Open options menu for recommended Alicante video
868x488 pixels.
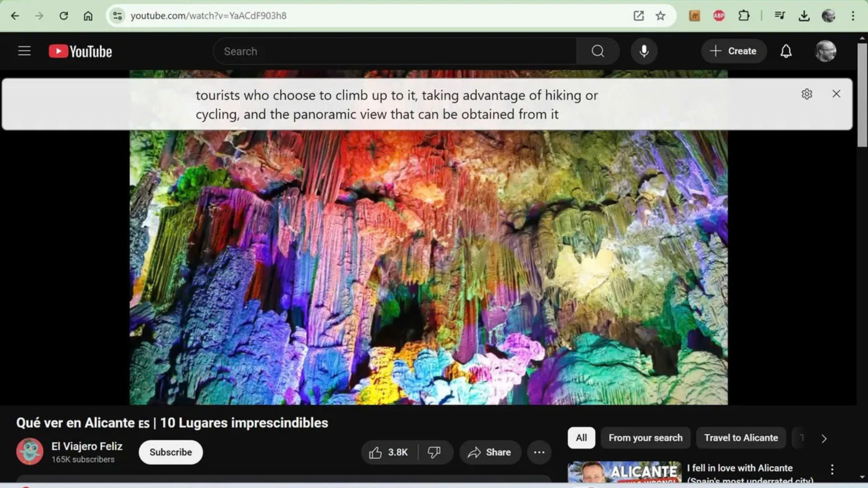pos(832,469)
